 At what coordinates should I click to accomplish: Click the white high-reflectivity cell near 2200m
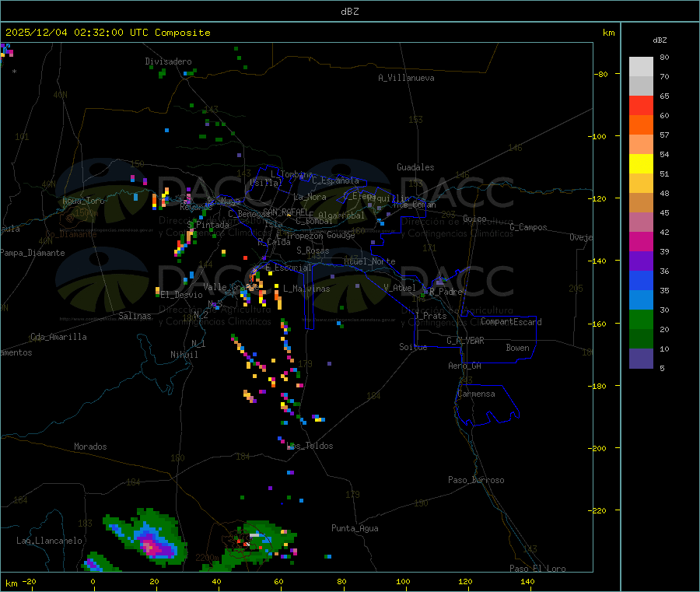[x=254, y=535]
